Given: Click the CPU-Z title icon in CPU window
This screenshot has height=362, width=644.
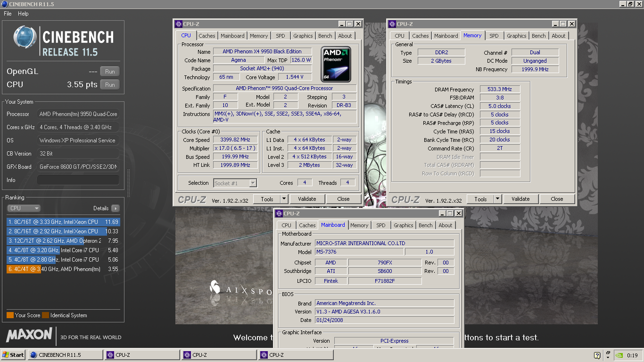Looking at the screenshot, I should 178,24.
